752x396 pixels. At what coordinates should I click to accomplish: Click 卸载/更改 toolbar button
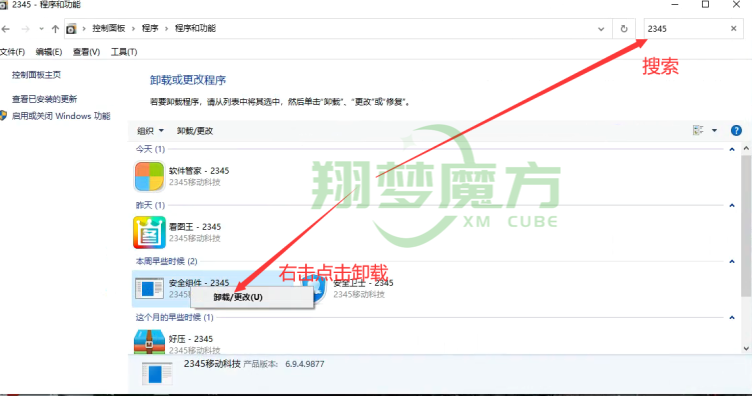tap(195, 131)
